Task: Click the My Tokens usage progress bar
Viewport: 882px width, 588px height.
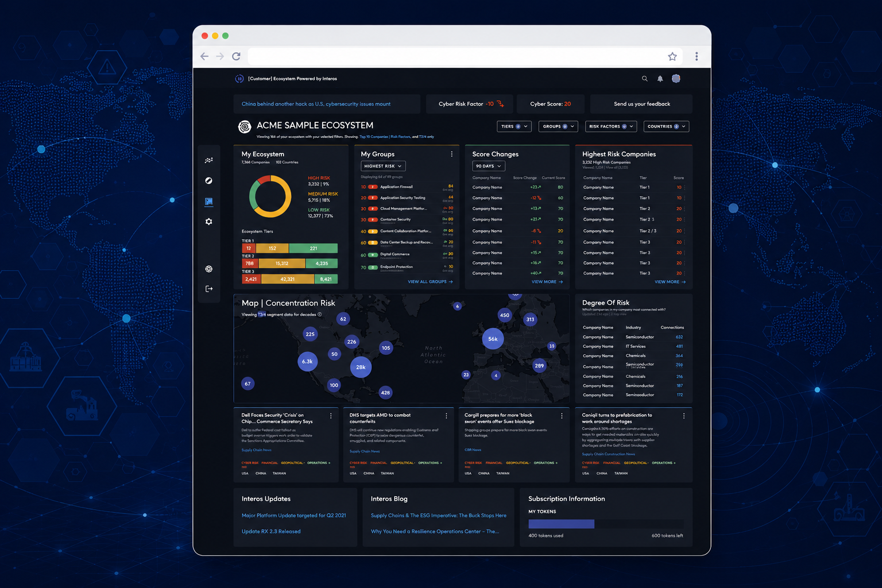Action: 606,524
